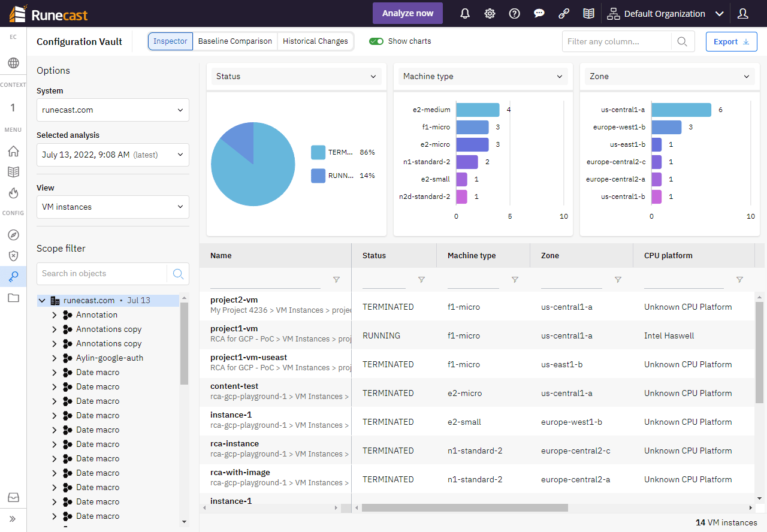The image size is (767, 532).
Task: Open the help question mark icon
Action: (x=514, y=14)
